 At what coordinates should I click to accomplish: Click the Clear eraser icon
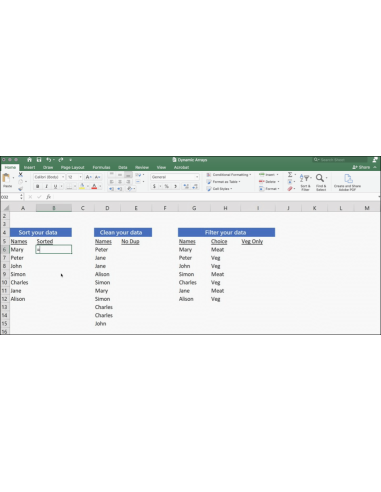290,189
